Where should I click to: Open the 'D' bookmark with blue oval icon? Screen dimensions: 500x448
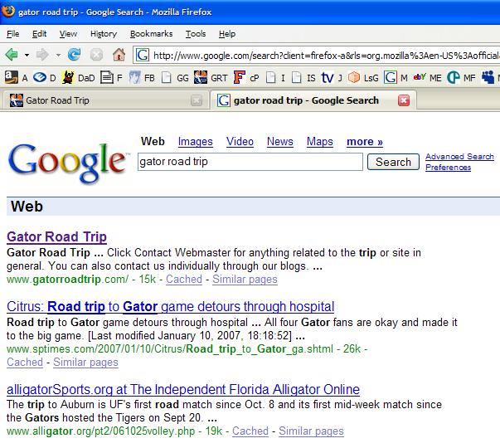point(44,77)
